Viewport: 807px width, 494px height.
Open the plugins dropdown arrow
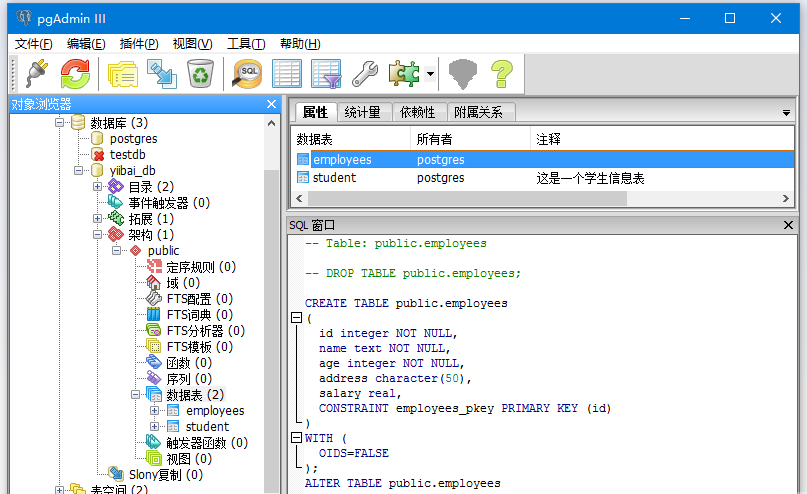pos(430,74)
